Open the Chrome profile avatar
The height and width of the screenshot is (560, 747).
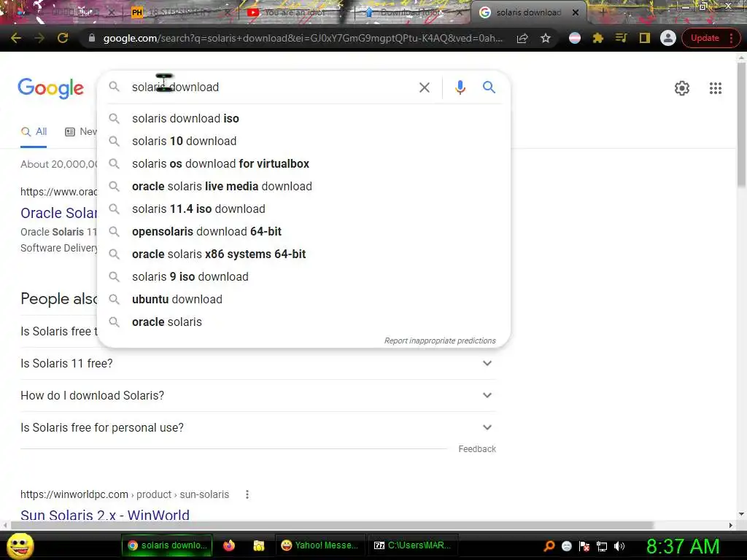coord(668,38)
